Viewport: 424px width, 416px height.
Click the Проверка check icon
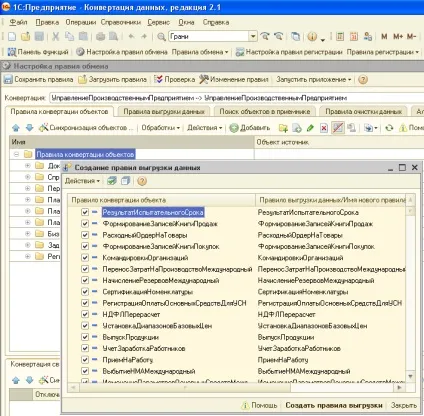tap(159, 79)
